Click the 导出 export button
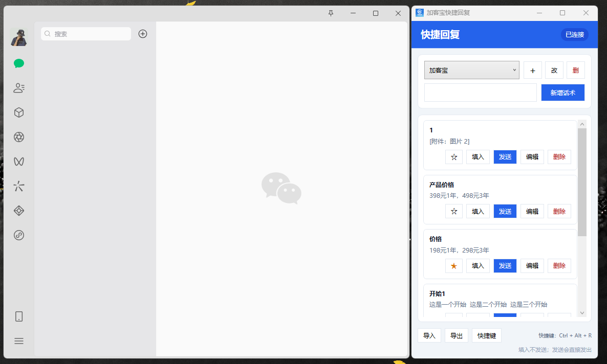 coord(457,336)
